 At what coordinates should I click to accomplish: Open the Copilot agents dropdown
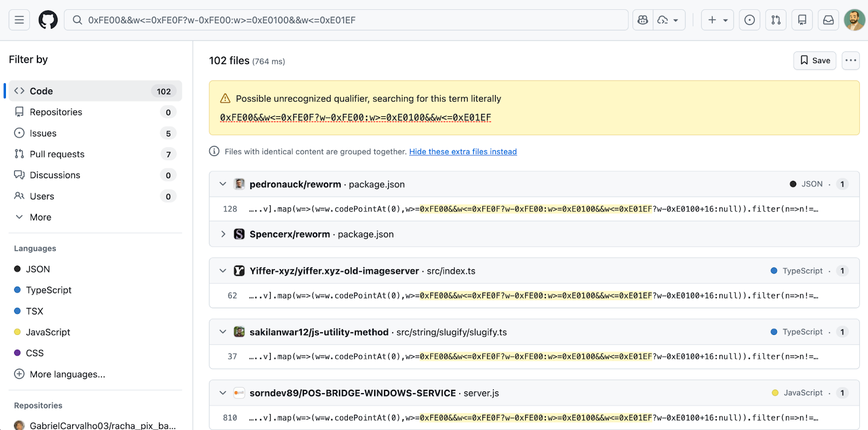click(x=669, y=20)
